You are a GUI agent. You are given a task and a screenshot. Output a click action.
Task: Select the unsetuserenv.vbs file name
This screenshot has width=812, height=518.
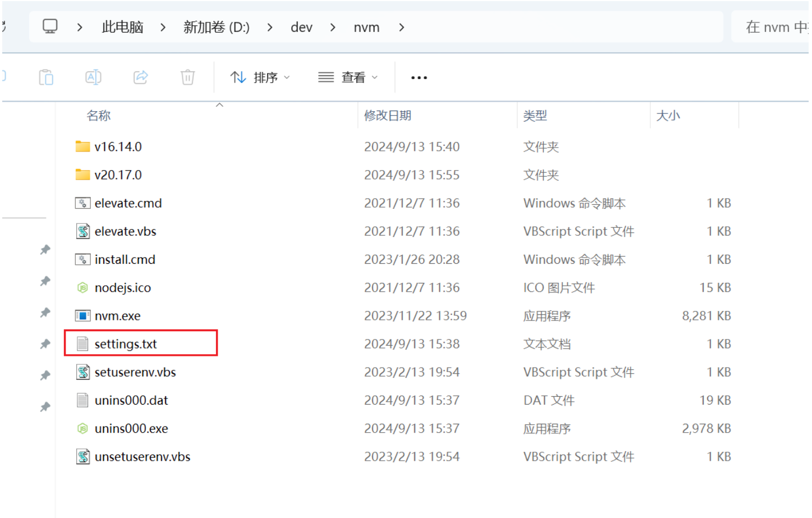[142, 457]
